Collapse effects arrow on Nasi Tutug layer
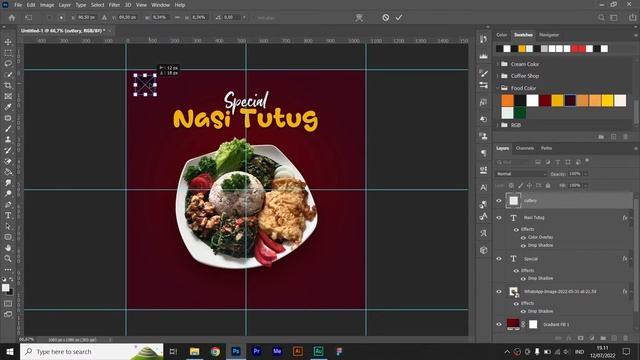 [x=631, y=218]
